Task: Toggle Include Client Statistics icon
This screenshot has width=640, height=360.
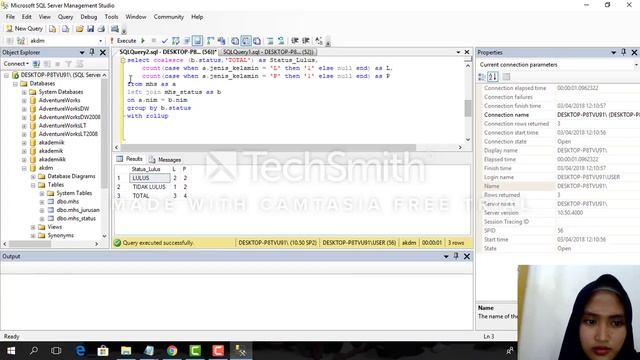Action: click(x=221, y=41)
